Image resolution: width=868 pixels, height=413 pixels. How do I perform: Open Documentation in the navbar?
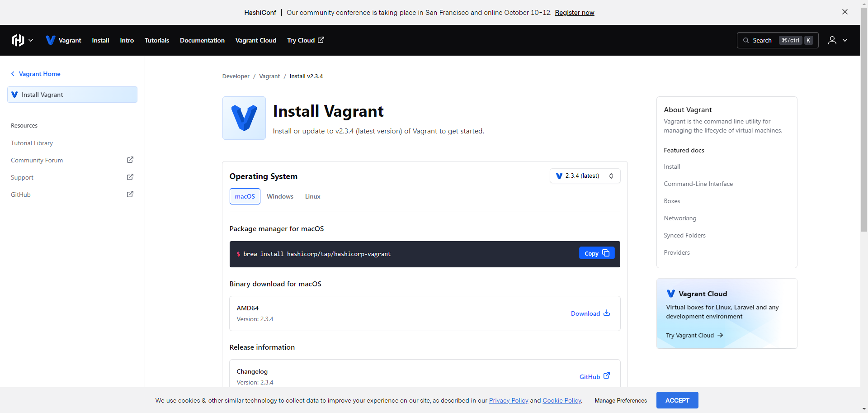(202, 40)
